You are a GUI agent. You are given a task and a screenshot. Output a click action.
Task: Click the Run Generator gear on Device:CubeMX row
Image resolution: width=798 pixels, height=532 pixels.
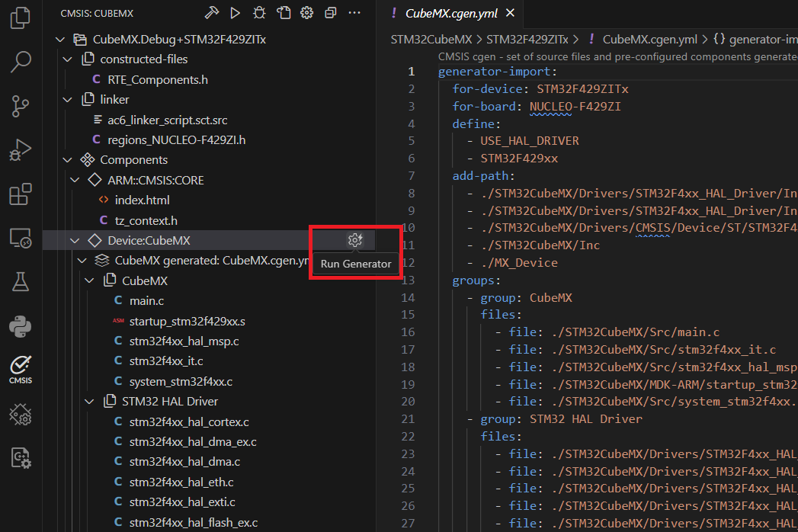(x=354, y=240)
